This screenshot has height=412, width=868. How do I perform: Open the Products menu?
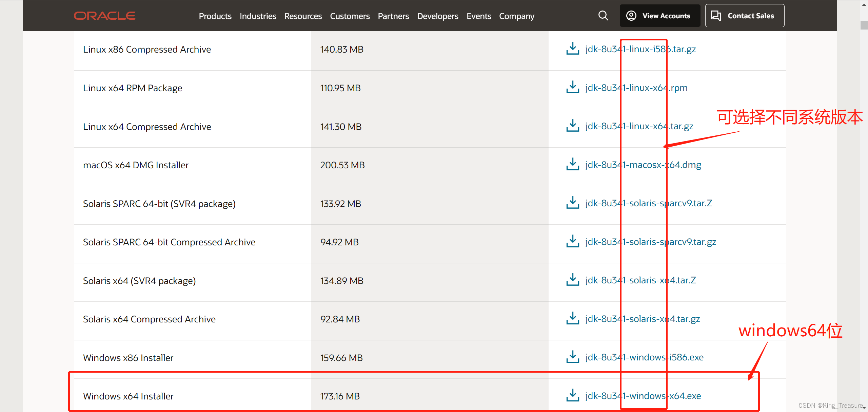click(215, 16)
